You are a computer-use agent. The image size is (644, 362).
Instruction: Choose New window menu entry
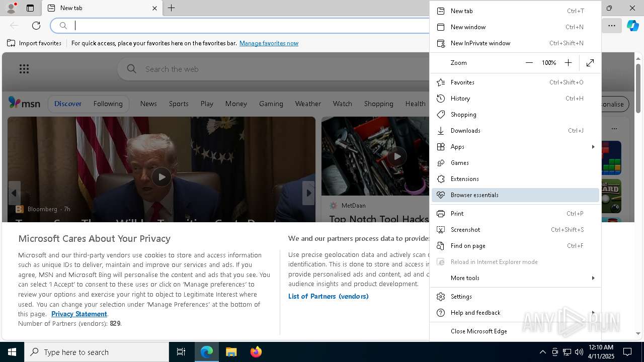[515, 27]
